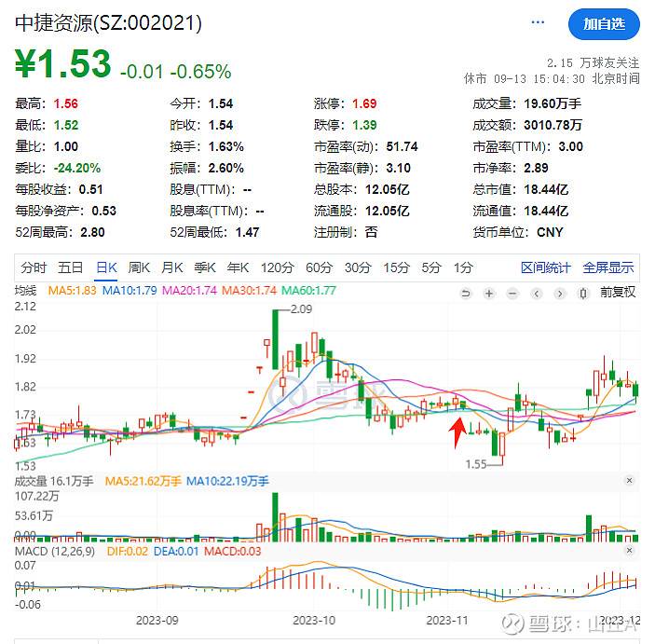Image resolution: width=655 pixels, height=644 pixels.
Task: Click the 涨停 1.69 value
Action: tap(364, 103)
